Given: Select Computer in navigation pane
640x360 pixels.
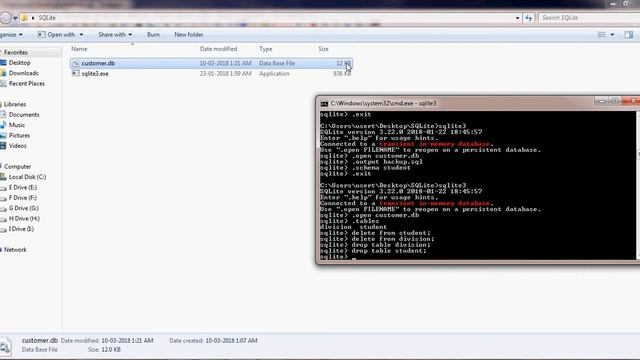Looking at the screenshot, I should [17, 167].
